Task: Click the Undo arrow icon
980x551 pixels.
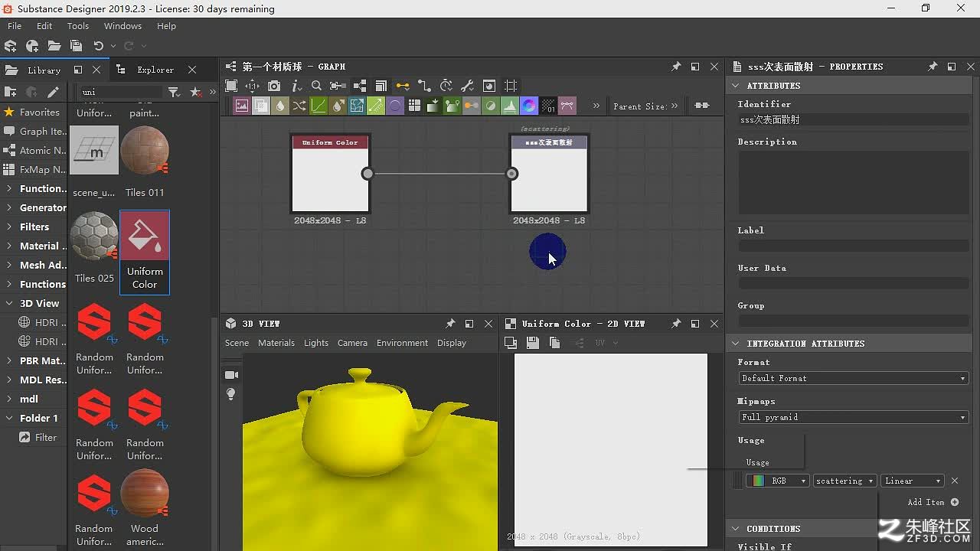Action: click(x=98, y=46)
